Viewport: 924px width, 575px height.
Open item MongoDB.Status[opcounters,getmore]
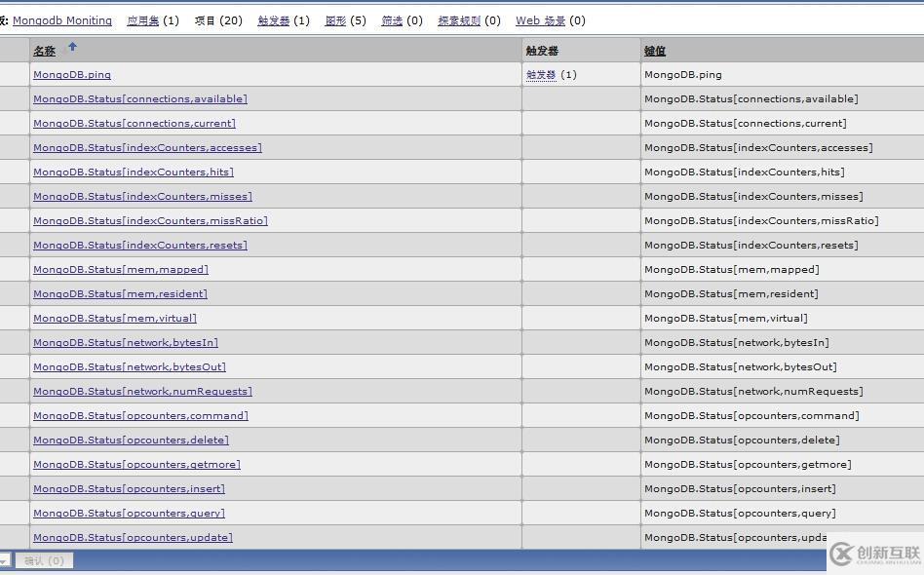click(136, 464)
